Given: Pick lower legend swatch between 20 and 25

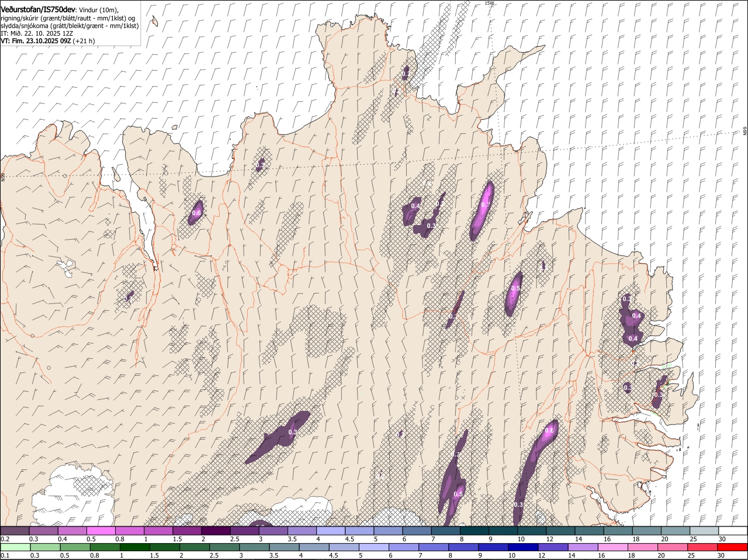Looking at the screenshot, I should pos(671,547).
